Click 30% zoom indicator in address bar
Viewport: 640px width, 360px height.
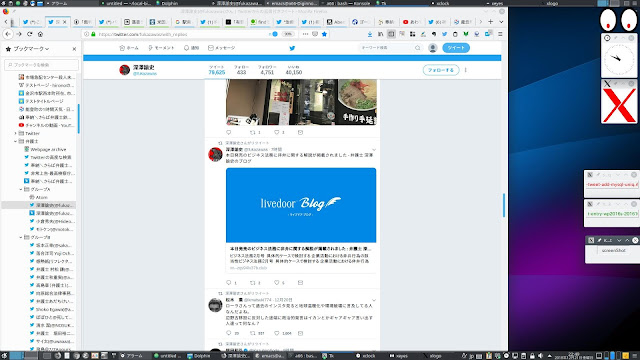pos(288,34)
